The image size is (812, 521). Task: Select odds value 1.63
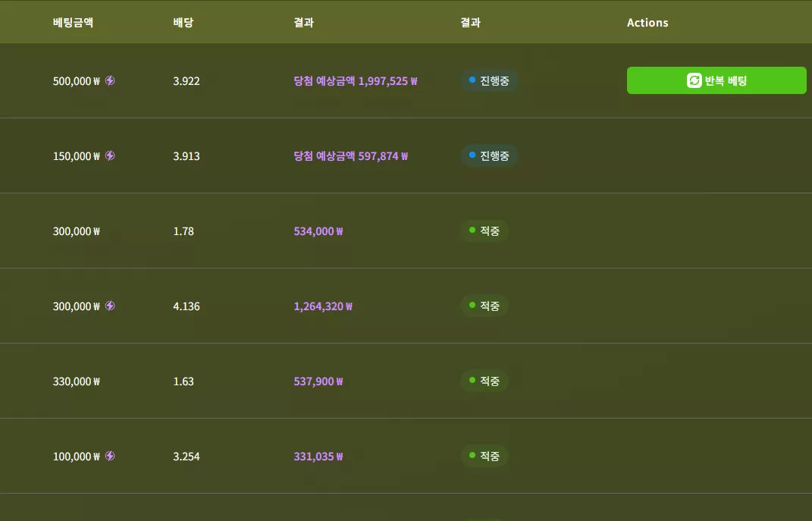pos(183,381)
